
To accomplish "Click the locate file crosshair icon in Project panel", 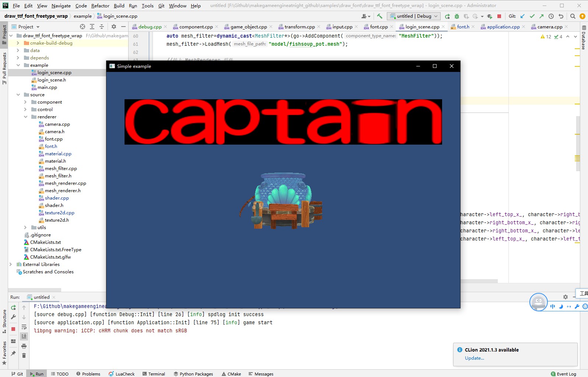I will click(x=83, y=27).
